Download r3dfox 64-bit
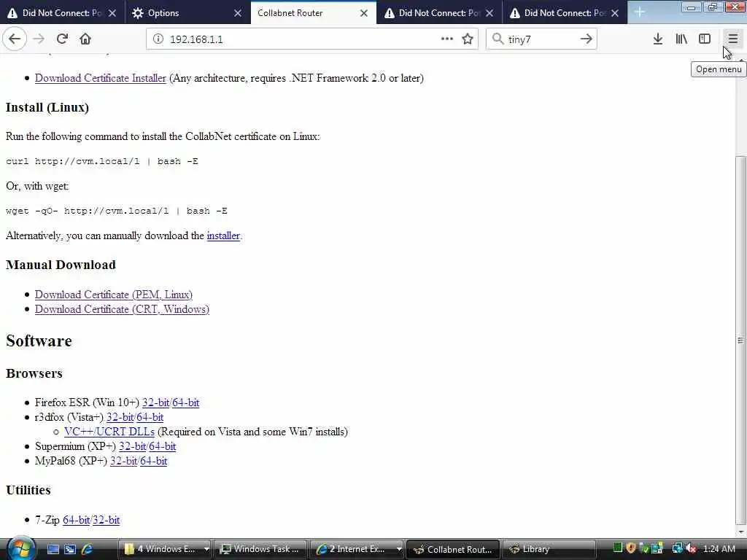 click(150, 418)
